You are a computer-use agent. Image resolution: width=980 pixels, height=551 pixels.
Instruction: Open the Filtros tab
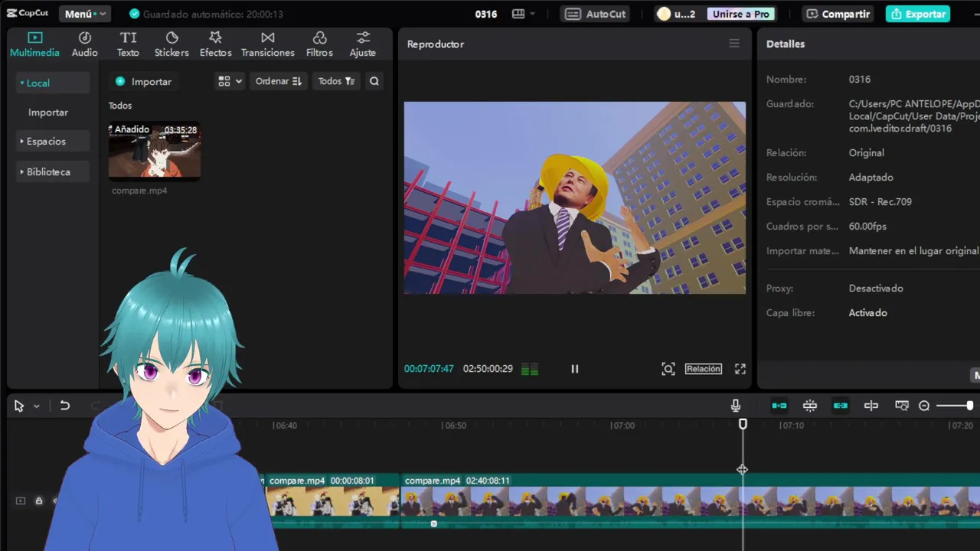319,44
